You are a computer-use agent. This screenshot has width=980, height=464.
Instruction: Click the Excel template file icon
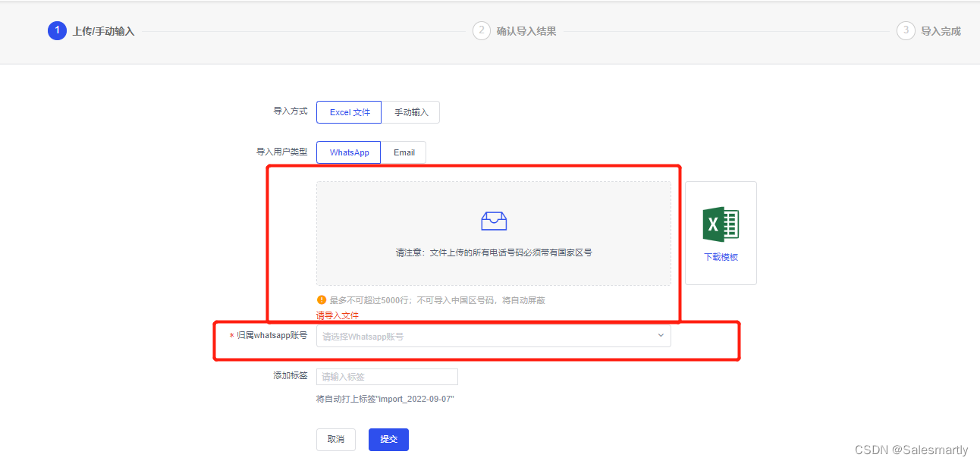[x=721, y=224]
